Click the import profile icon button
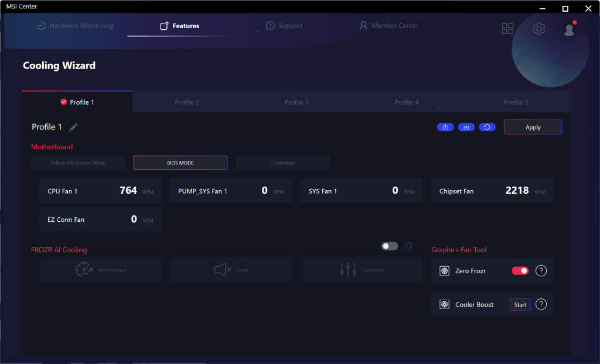The width and height of the screenshot is (600, 364). point(466,127)
